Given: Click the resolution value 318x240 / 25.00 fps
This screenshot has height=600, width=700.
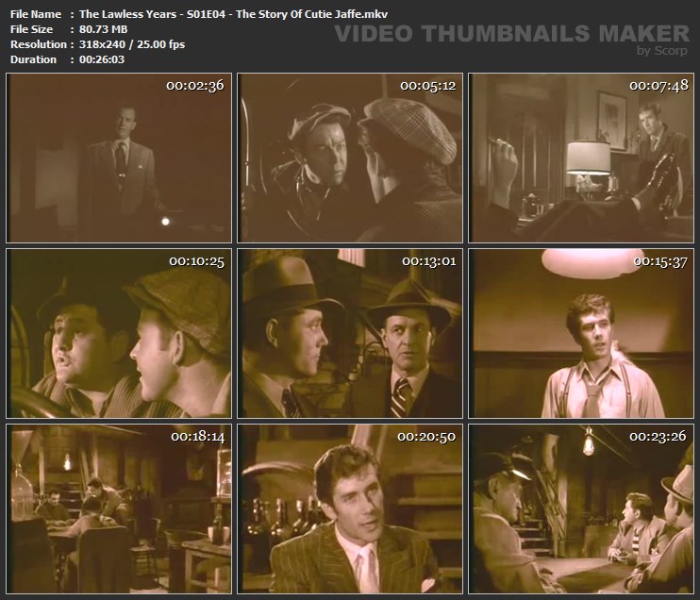Looking at the screenshot, I should coord(132,44).
